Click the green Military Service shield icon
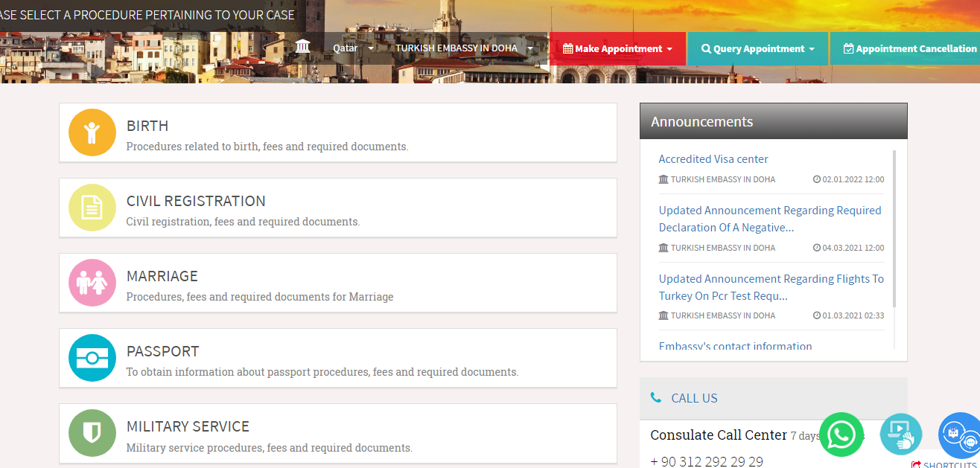 point(92,433)
